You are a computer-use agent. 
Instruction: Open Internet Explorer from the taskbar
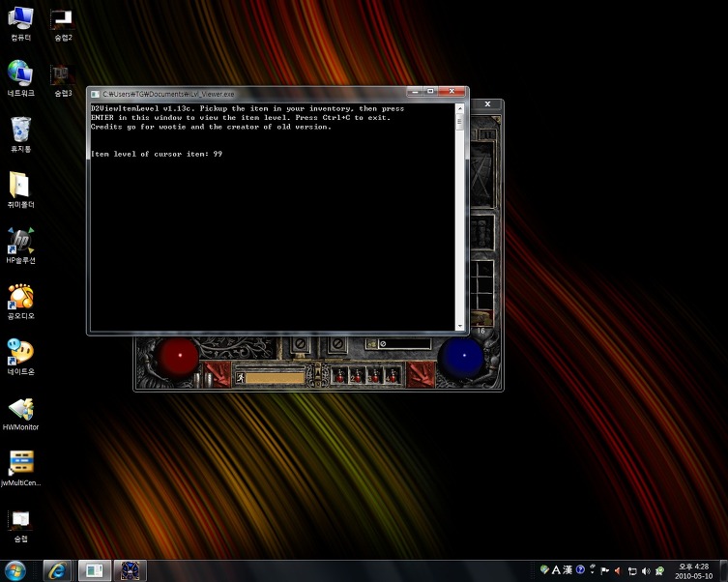tap(57, 570)
